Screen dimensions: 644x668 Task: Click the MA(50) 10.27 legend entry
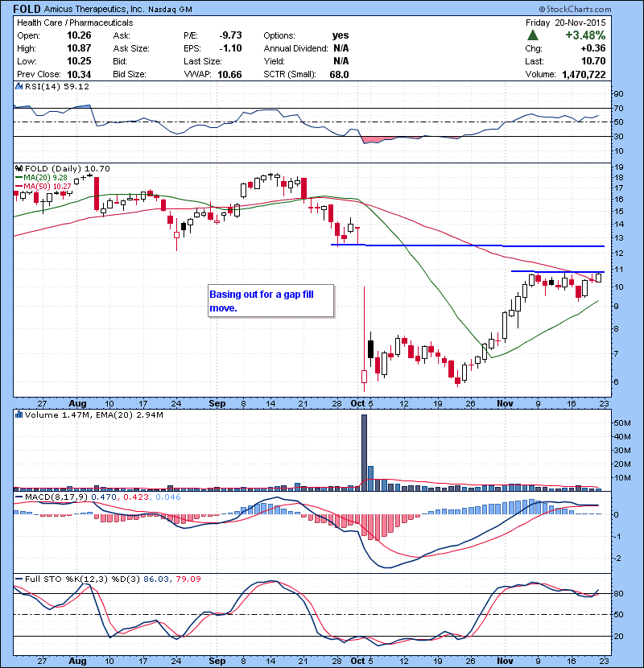point(43,186)
